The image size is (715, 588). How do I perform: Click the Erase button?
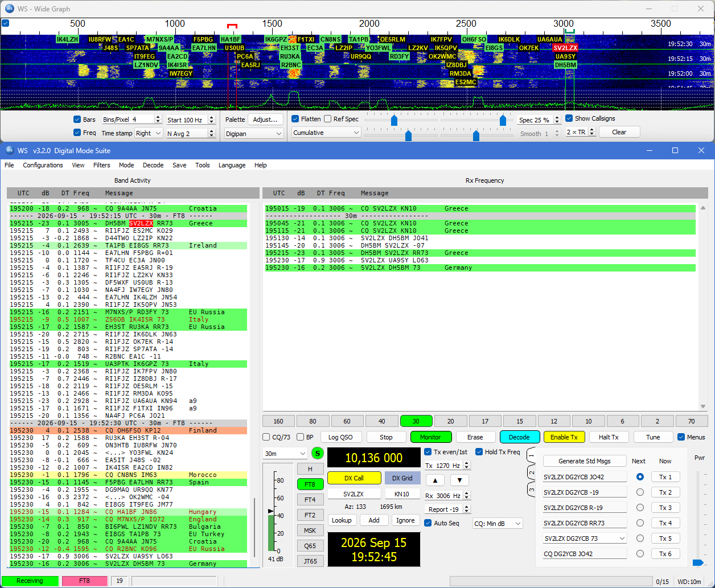click(475, 437)
